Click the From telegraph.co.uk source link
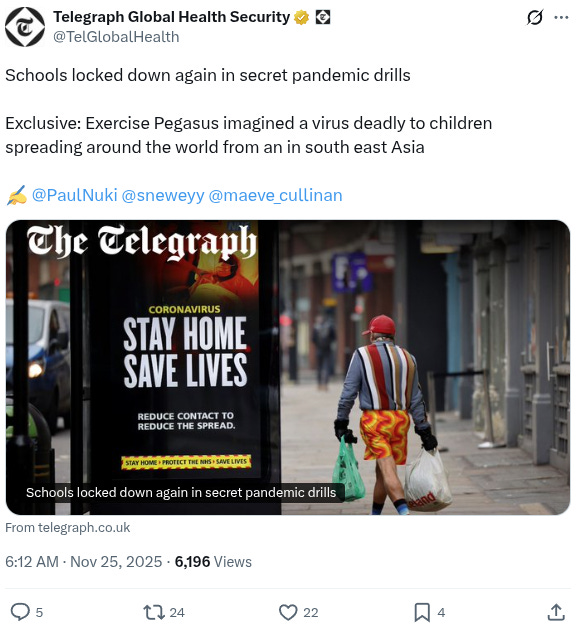Image resolution: width=577 pixels, height=629 pixels. tap(67, 528)
